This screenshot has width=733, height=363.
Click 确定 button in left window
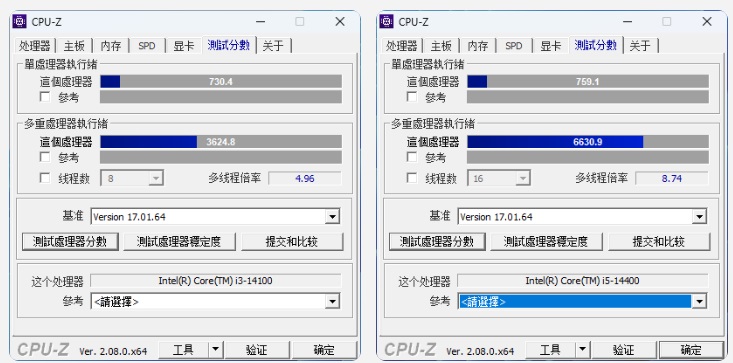coord(324,349)
